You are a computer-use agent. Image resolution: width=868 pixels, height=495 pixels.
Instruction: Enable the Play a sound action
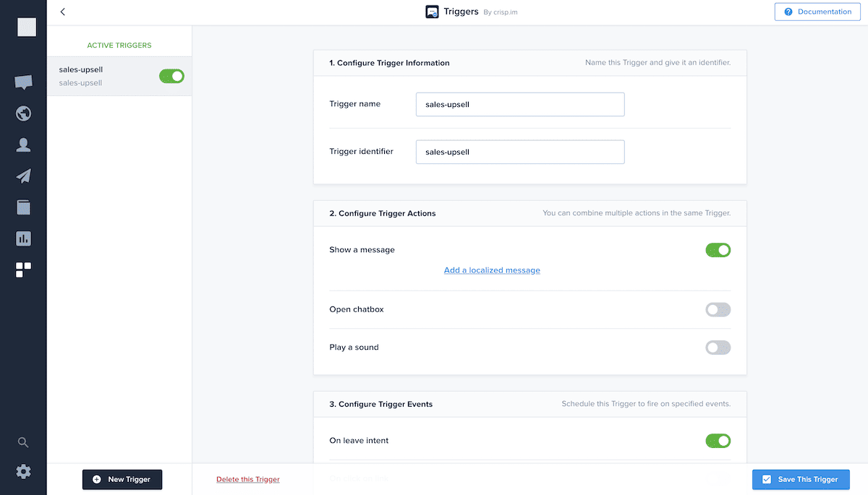pyautogui.click(x=718, y=348)
